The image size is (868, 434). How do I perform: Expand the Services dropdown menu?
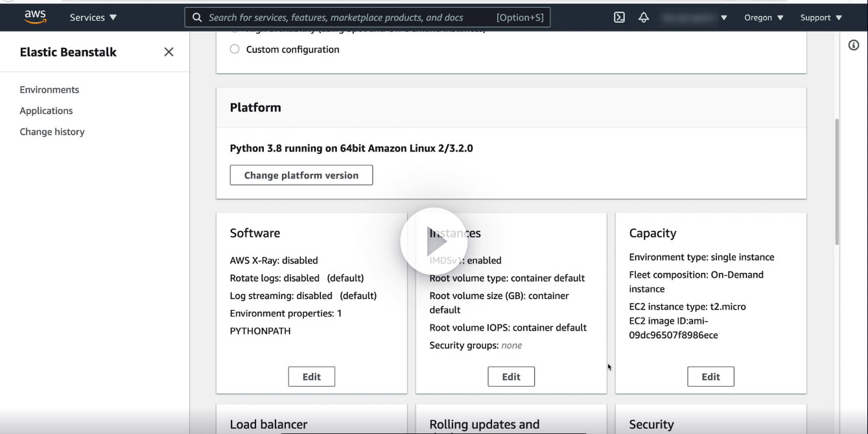pyautogui.click(x=93, y=18)
